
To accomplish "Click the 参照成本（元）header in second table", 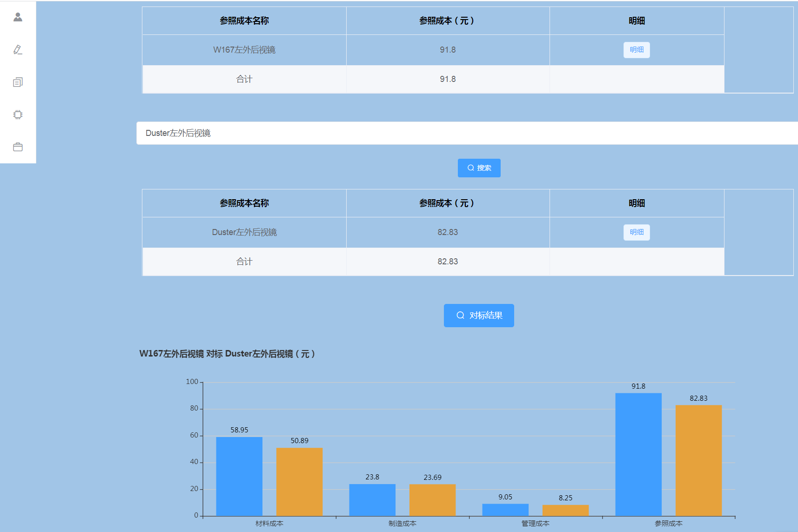I will click(x=448, y=203).
